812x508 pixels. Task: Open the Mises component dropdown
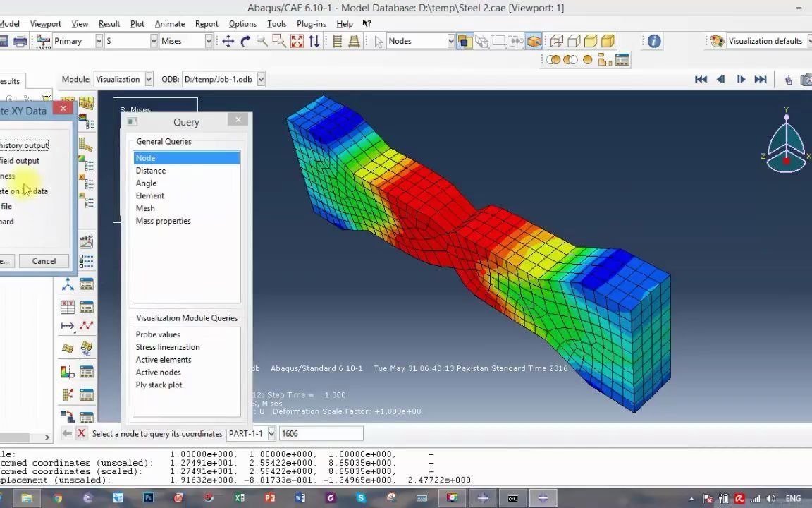click(209, 41)
